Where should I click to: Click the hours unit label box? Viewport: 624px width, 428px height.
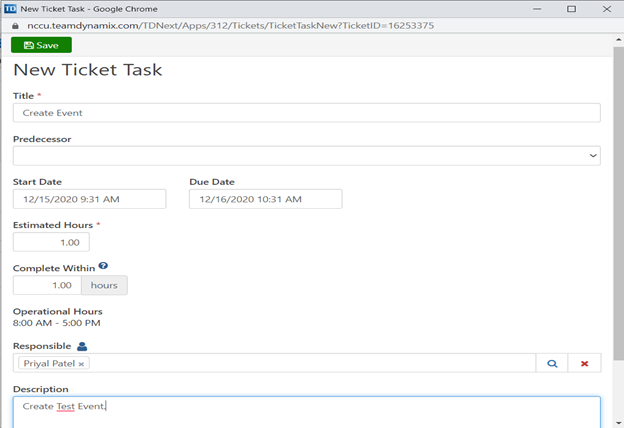pos(104,285)
